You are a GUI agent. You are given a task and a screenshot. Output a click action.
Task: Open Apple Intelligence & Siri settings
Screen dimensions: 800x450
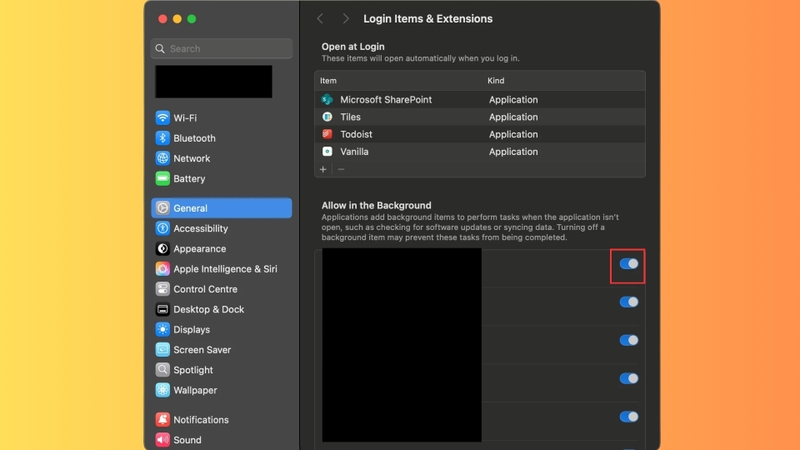(x=221, y=269)
